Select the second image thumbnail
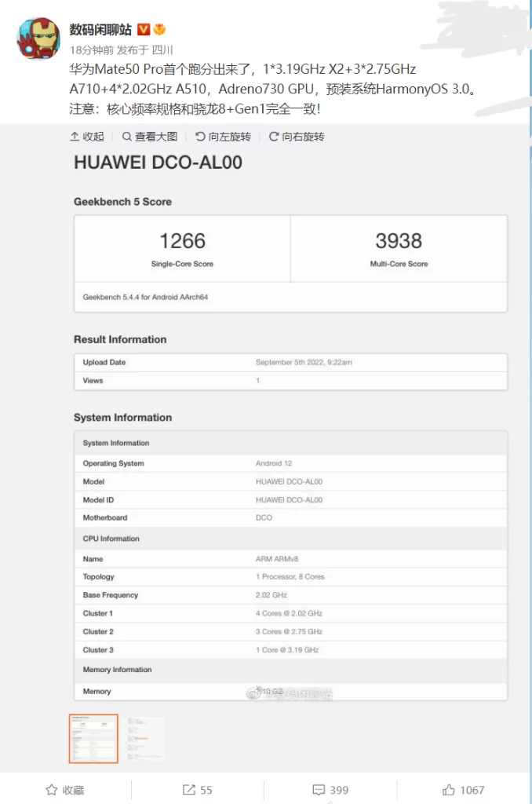 click(145, 738)
